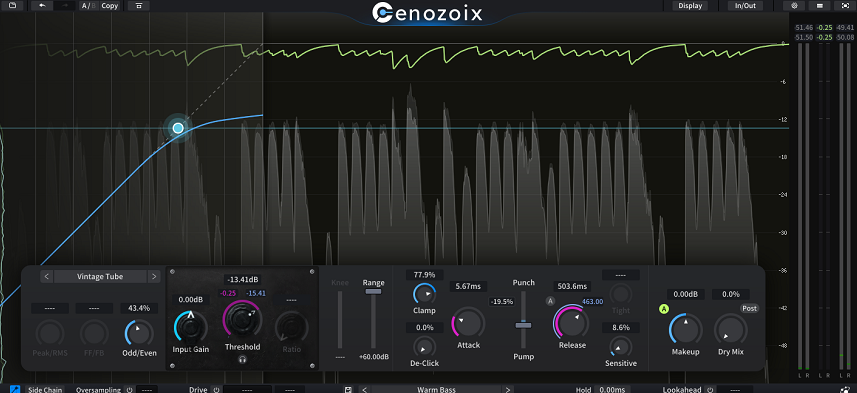
Task: Go to previous compressor style before Vintage Tube
Action: 46,277
